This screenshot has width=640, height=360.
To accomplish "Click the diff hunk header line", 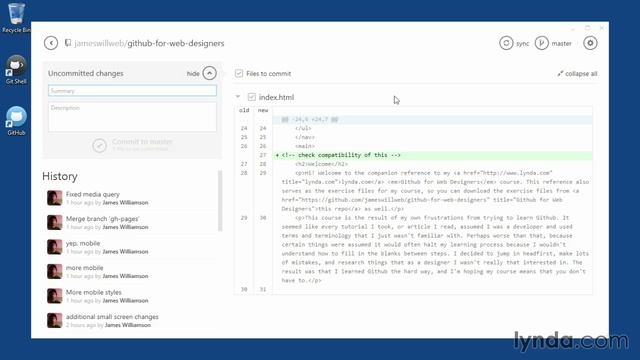I will (433, 120).
